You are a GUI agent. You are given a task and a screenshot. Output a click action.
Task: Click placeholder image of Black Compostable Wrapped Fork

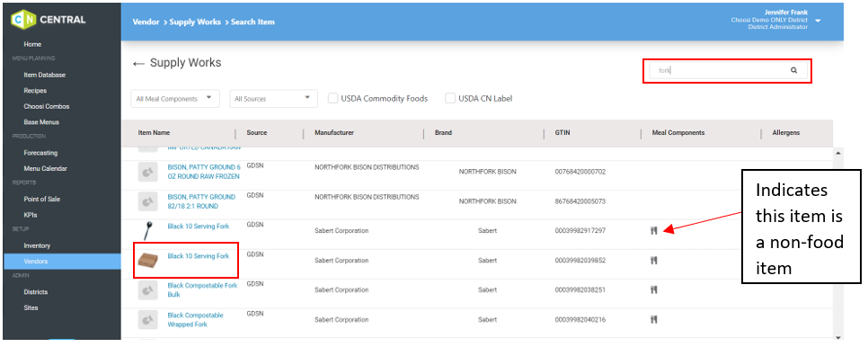point(146,320)
